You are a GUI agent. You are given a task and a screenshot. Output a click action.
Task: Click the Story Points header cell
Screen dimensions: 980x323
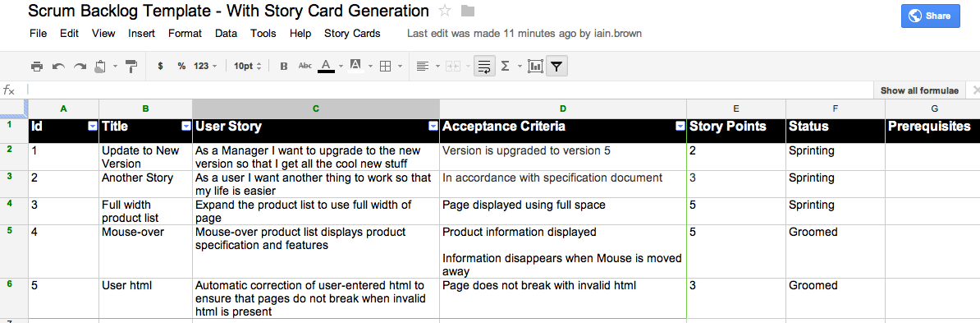click(x=736, y=131)
